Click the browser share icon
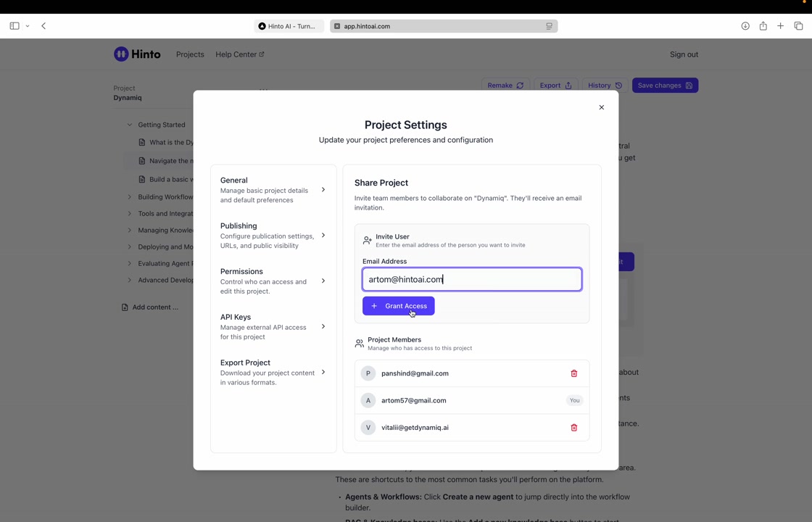This screenshot has height=522, width=812. point(763,26)
